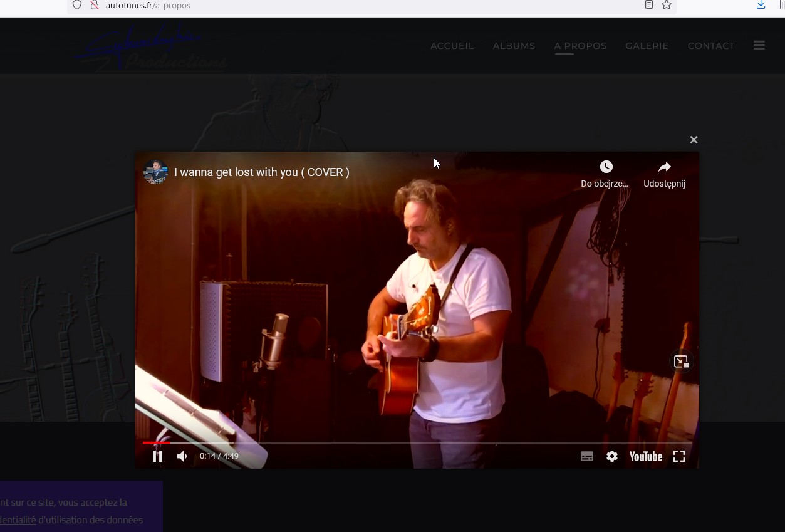Go to CONTACT page
The image size is (785, 532).
[x=711, y=46]
